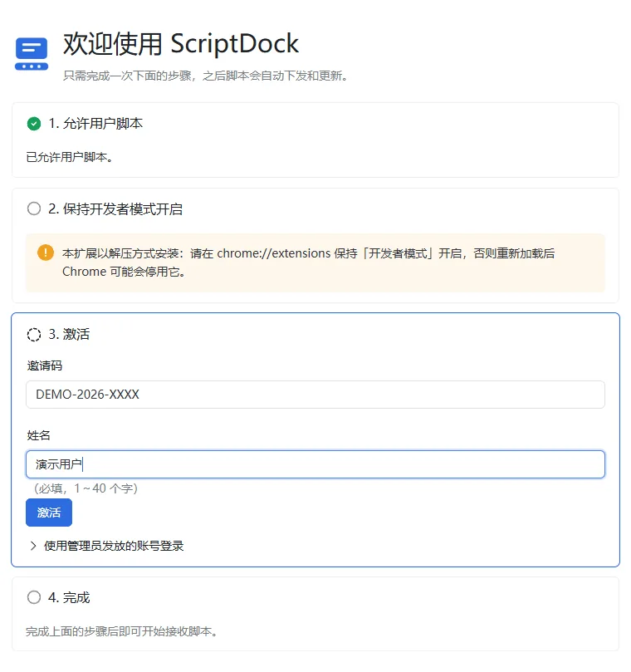Click the orange warning icon in the notice
Screen dimensions: 631x672
tap(46, 253)
